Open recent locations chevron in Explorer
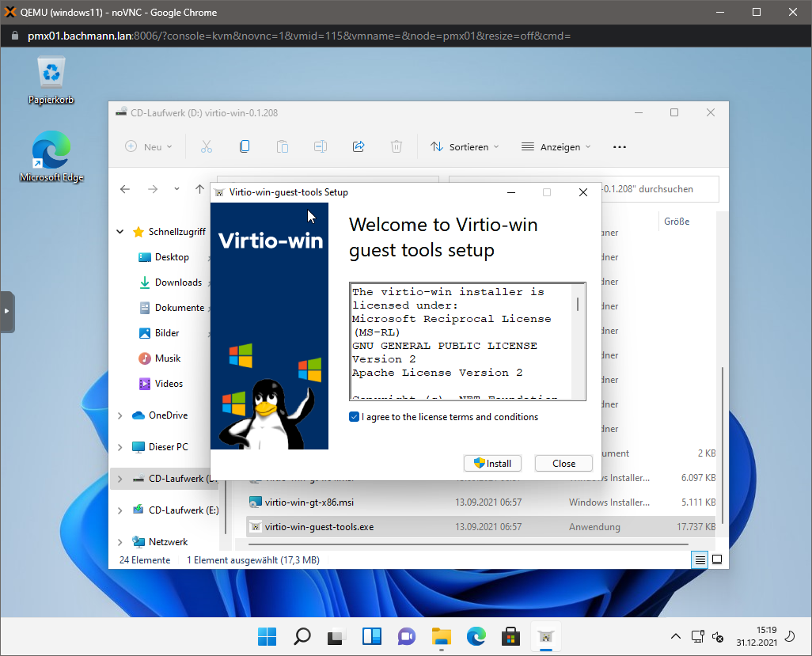 click(176, 189)
